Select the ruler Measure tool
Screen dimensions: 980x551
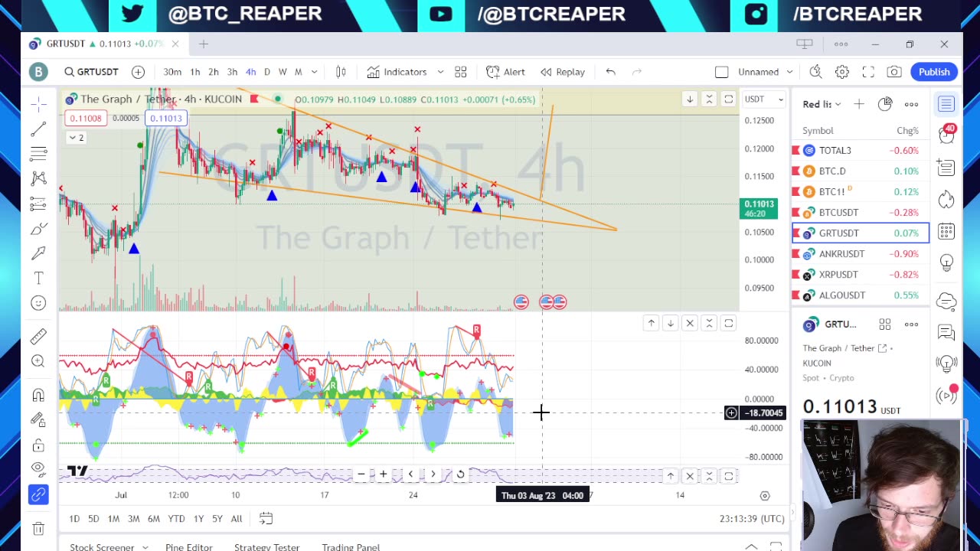[x=38, y=336]
